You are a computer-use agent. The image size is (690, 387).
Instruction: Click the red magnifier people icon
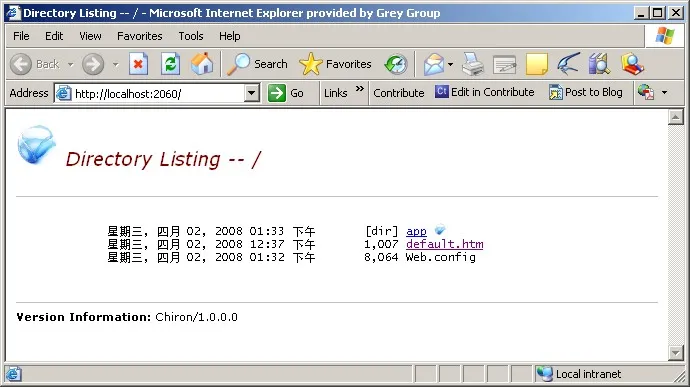tap(632, 64)
